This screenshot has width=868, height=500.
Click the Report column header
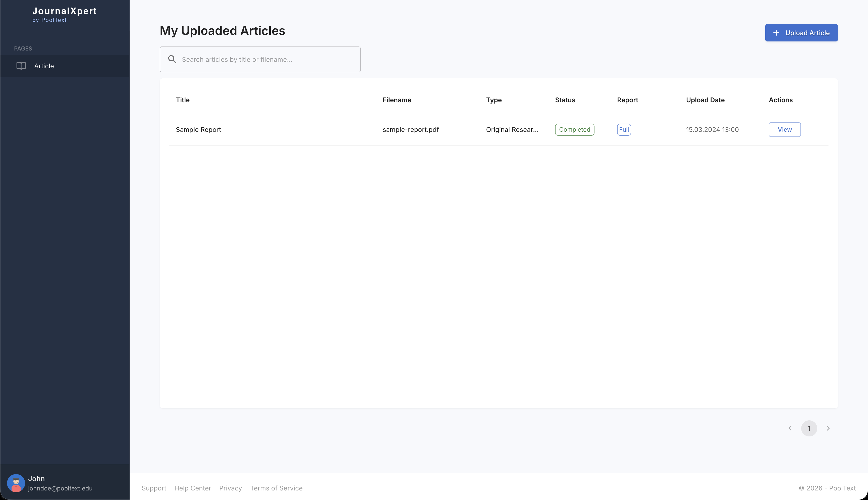[x=627, y=100]
